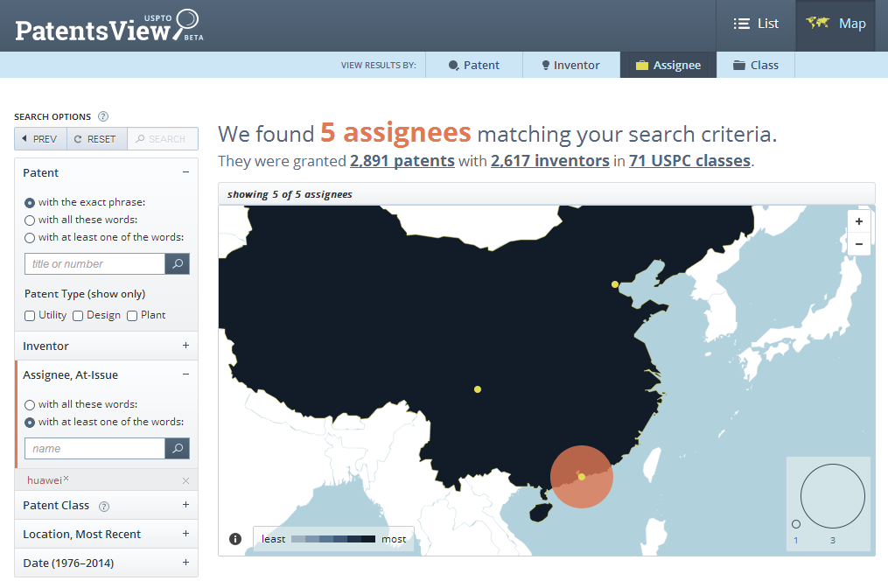Select patent 'with all these words' radio
This screenshot has height=588, width=888.
(x=30, y=220)
